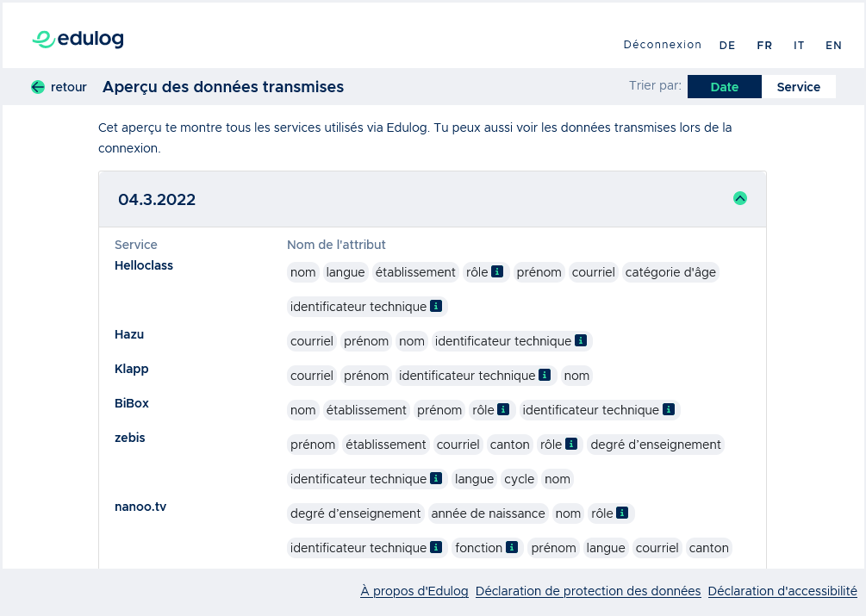Switch language to DE
Image resolution: width=866 pixels, height=616 pixels.
(x=727, y=46)
